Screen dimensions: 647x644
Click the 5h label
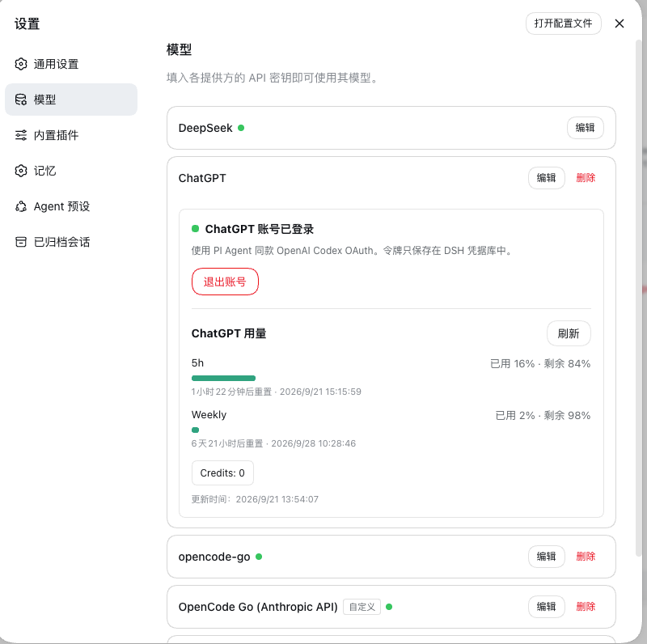pos(197,363)
